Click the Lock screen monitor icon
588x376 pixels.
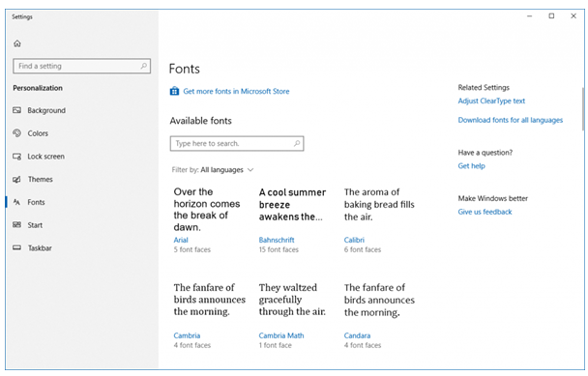pyautogui.click(x=16, y=157)
